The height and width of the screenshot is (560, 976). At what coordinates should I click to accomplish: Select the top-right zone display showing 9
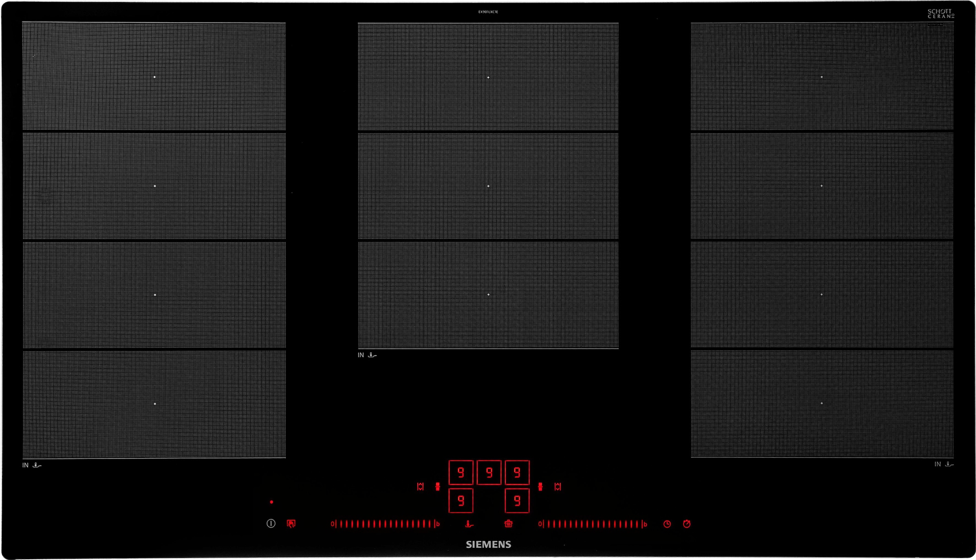pyautogui.click(x=517, y=472)
